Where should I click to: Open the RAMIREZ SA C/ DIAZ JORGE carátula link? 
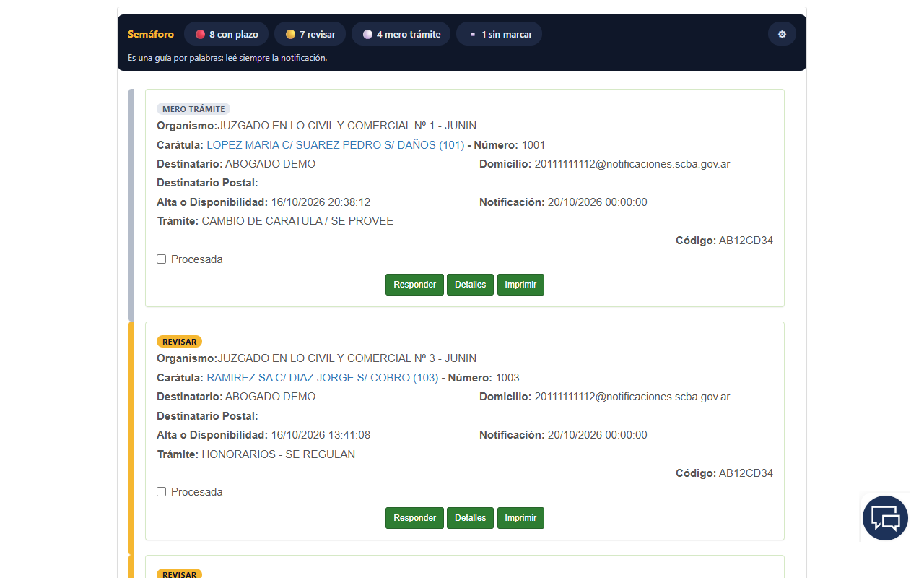click(x=323, y=378)
